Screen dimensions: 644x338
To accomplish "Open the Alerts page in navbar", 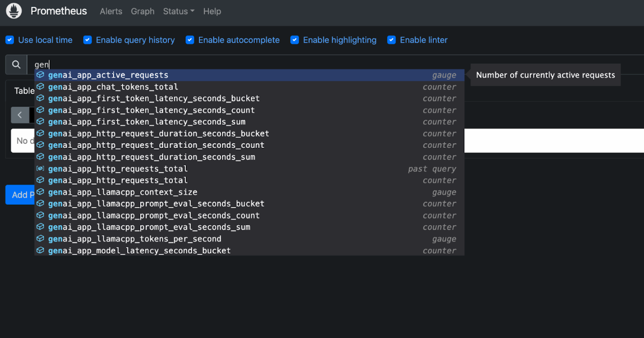I will [111, 11].
